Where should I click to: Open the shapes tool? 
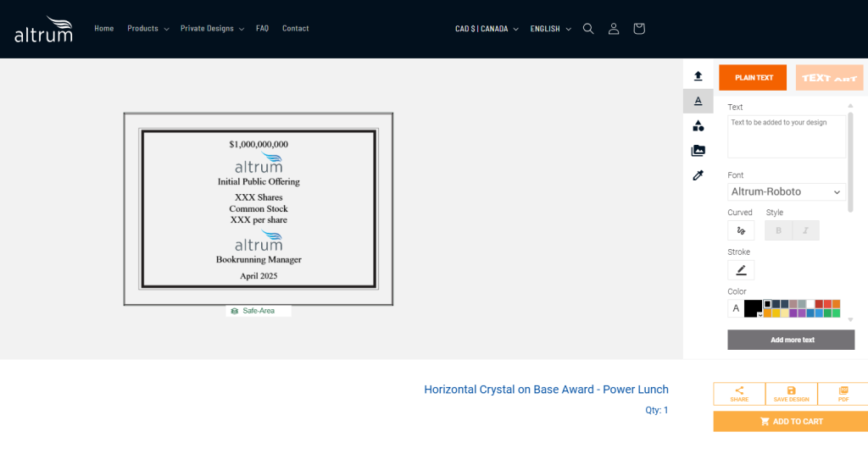pyautogui.click(x=698, y=125)
